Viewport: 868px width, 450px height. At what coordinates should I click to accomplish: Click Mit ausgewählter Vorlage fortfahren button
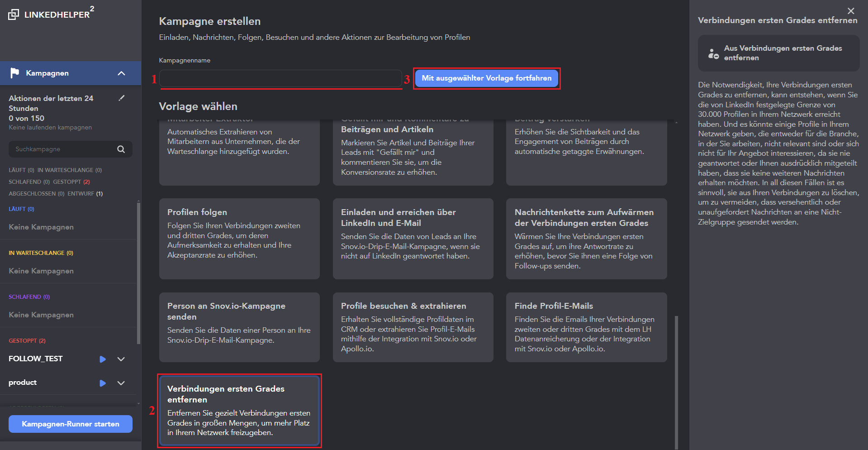click(x=486, y=78)
